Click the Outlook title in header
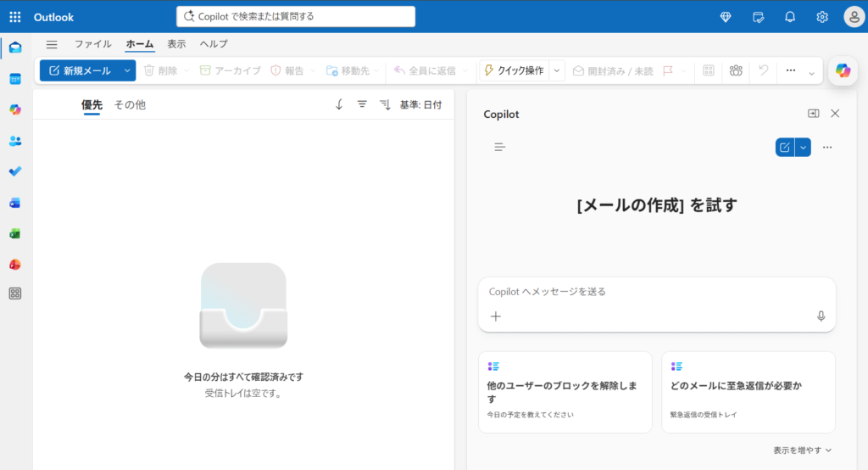 [53, 17]
